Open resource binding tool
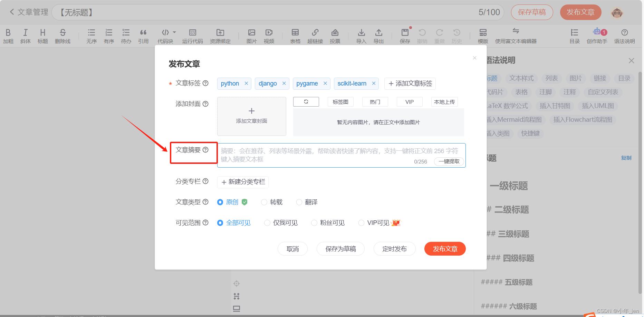Image resolution: width=644 pixels, height=317 pixels. pyautogui.click(x=220, y=36)
